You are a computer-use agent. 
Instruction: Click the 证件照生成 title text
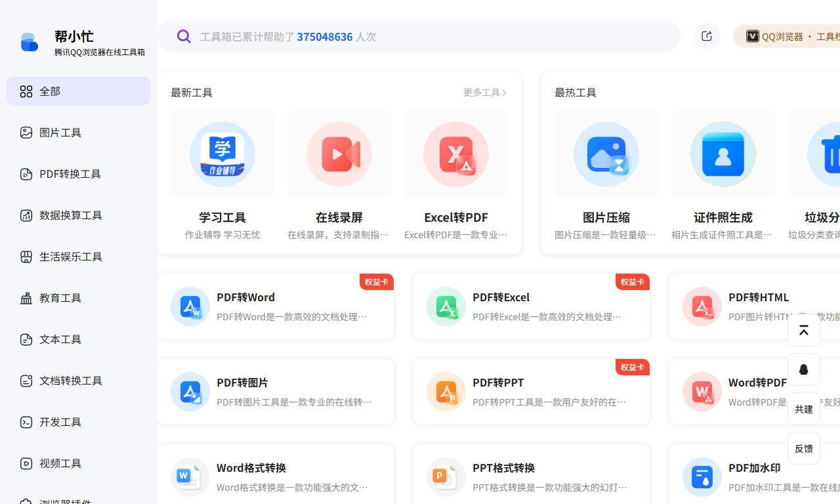pos(723,217)
